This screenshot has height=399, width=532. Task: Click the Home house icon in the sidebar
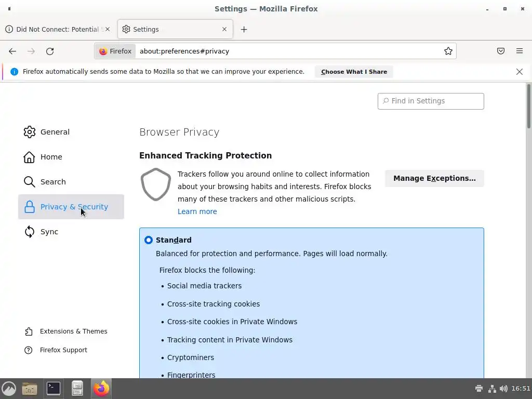click(x=29, y=157)
